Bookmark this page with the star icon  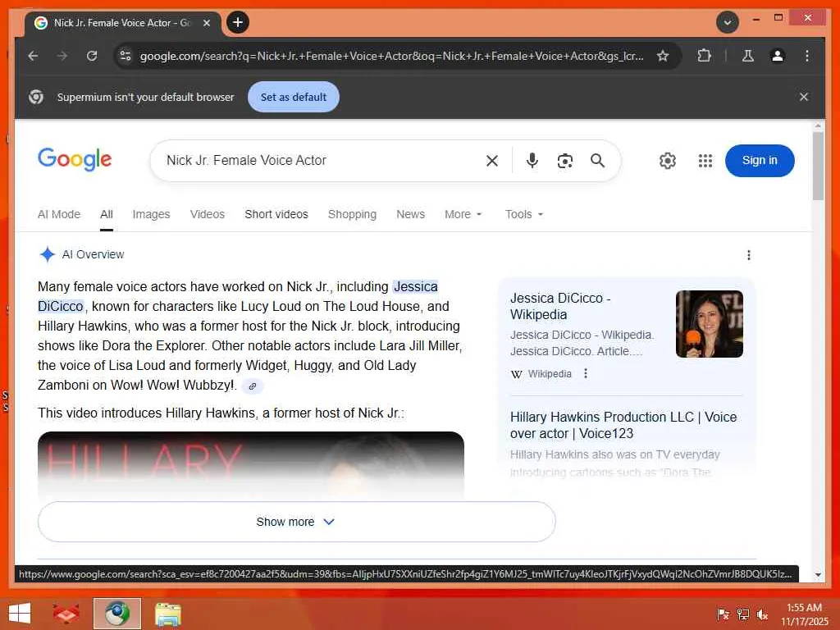click(x=663, y=56)
